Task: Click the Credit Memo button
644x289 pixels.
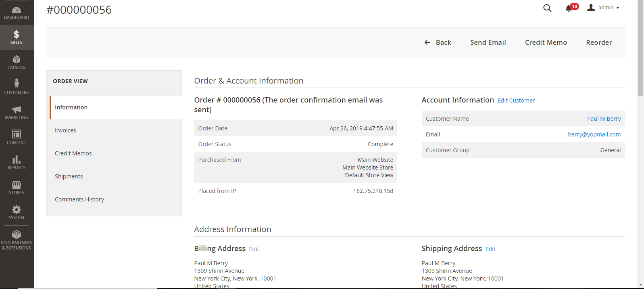Action: click(546, 42)
